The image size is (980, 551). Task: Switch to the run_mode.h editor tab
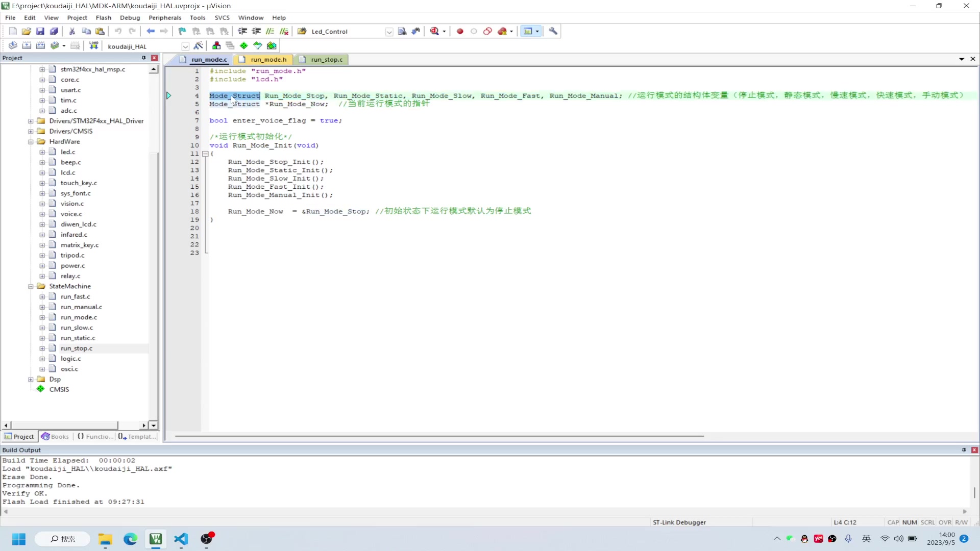(x=264, y=60)
